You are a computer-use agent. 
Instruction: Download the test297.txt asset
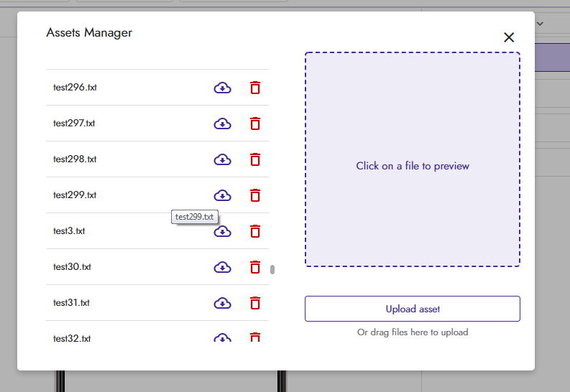222,123
